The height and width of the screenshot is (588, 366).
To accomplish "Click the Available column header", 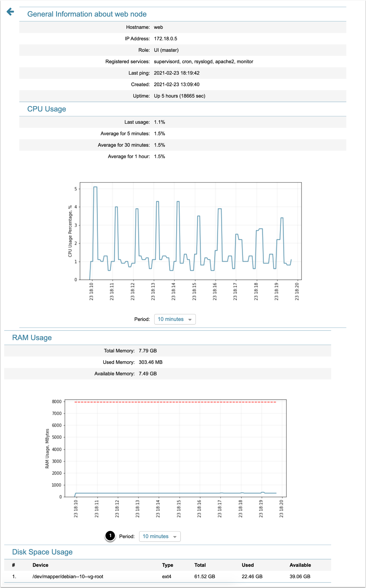I will coord(300,565).
